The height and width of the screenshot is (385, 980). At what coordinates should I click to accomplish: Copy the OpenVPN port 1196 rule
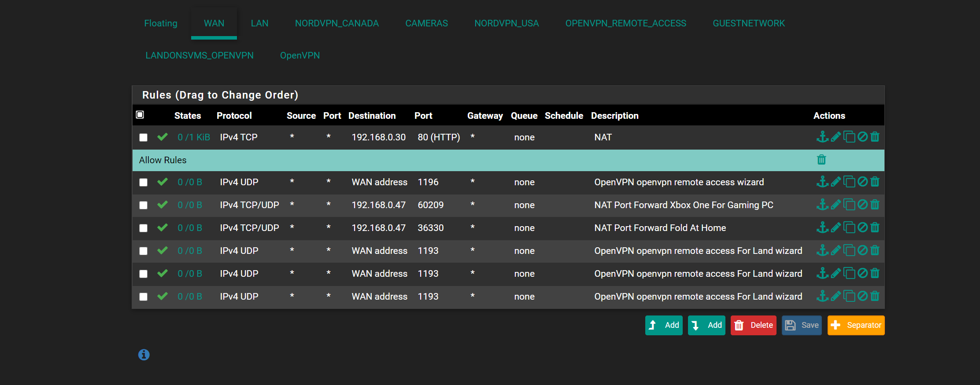point(849,182)
